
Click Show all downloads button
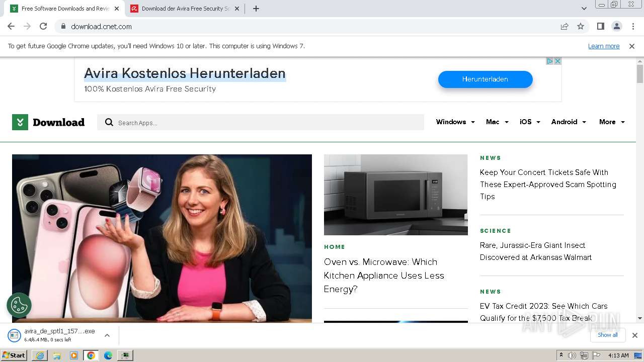(608, 335)
